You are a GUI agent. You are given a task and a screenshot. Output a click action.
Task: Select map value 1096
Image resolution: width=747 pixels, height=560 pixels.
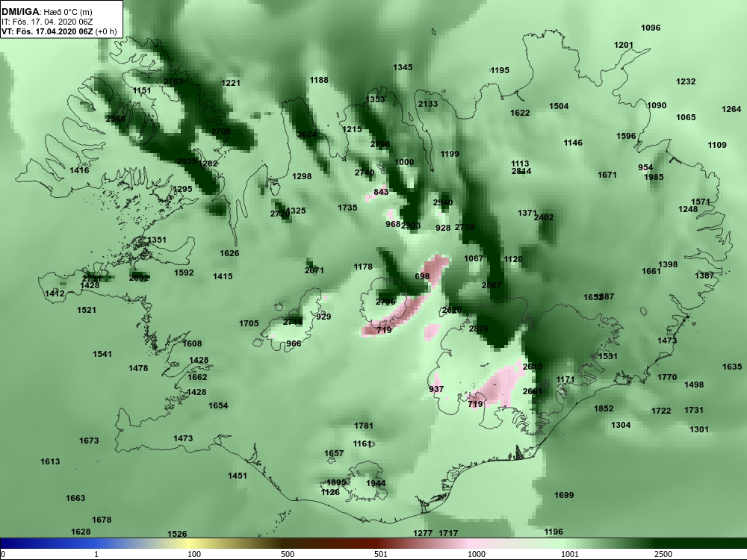[651, 28]
